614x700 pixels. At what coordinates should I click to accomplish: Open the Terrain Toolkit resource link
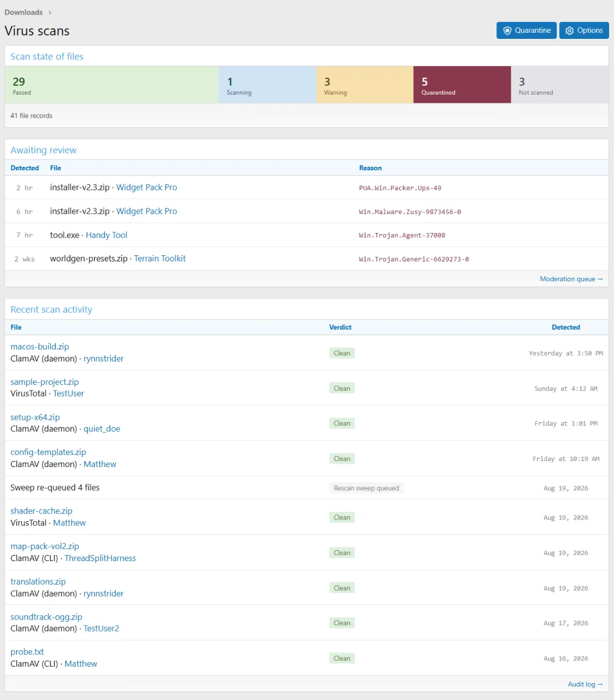point(160,258)
